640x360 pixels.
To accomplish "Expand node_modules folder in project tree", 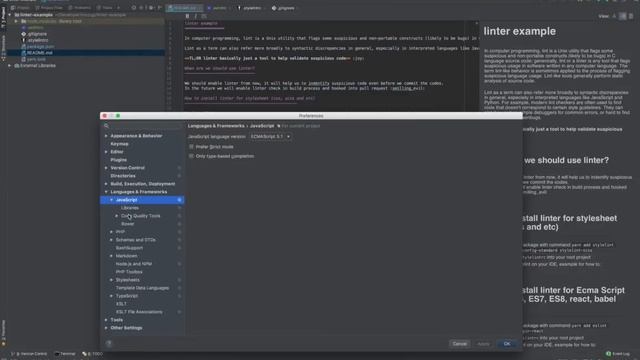I will point(16,21).
